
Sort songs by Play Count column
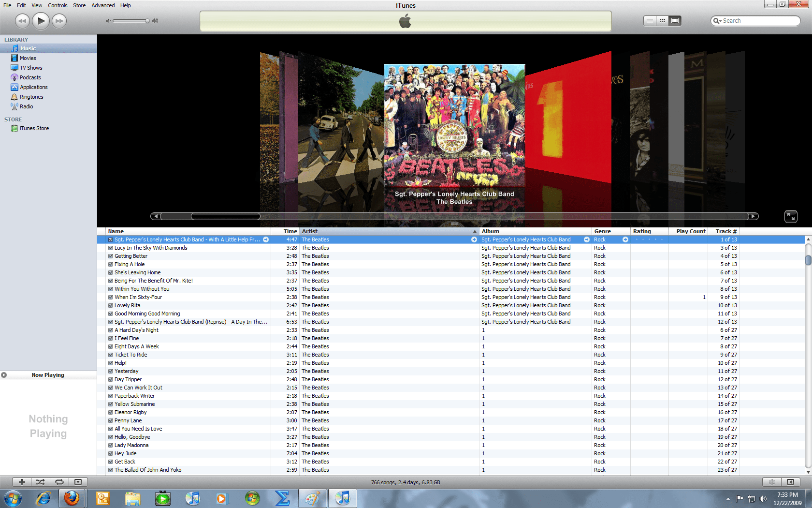point(688,231)
